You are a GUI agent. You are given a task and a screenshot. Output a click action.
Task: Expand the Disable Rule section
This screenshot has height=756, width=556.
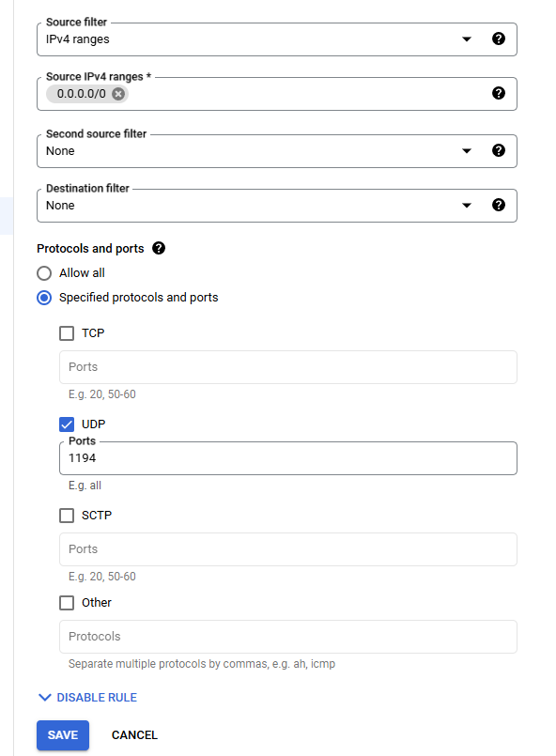pos(87,697)
